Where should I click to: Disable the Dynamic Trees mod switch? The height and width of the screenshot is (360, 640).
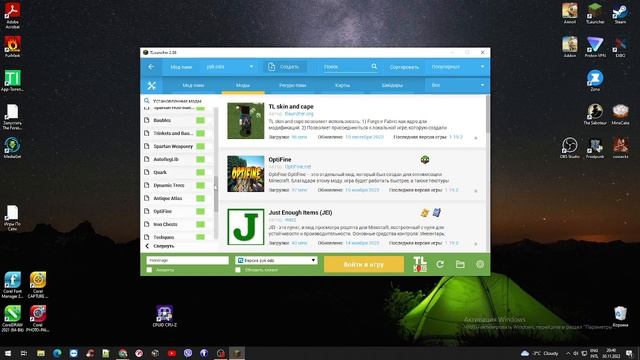coord(200,185)
